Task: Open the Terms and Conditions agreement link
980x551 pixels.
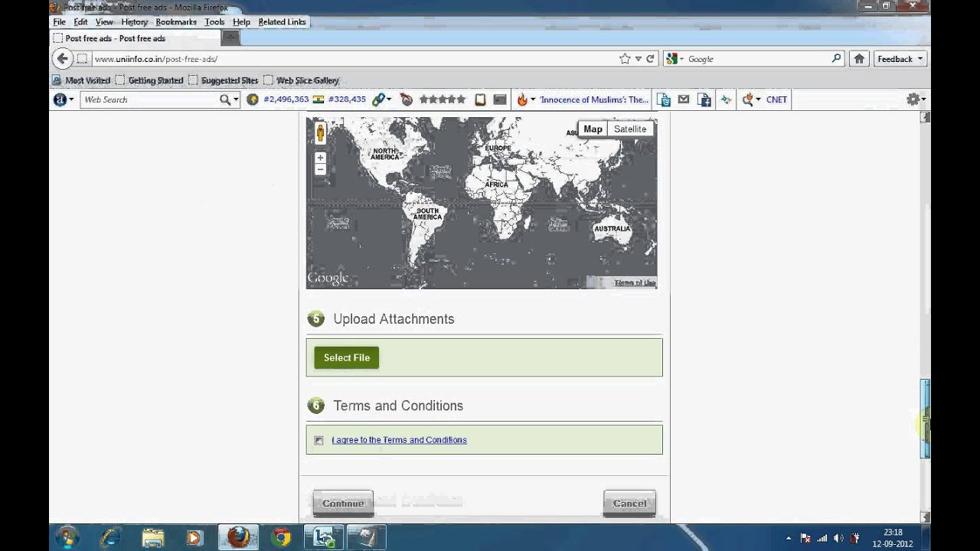Action: pos(399,440)
